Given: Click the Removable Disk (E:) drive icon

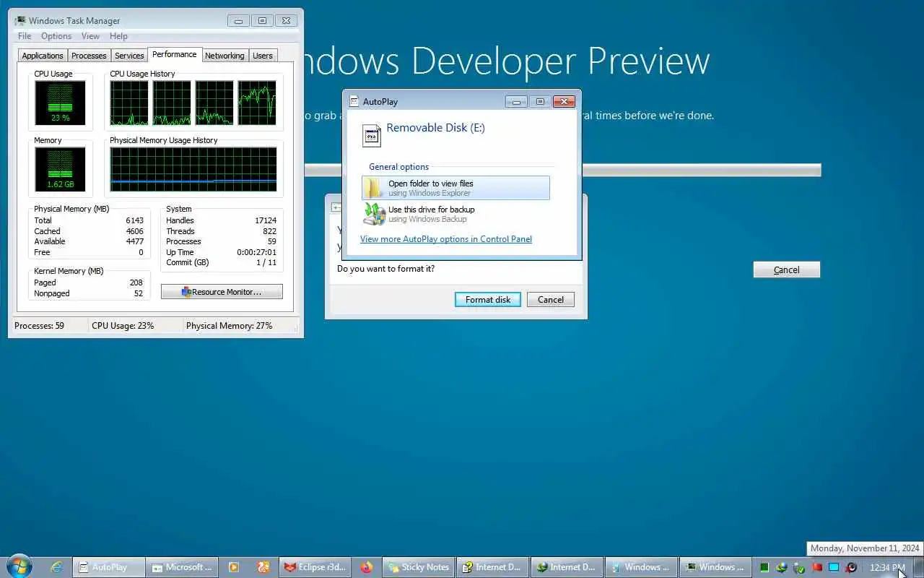Looking at the screenshot, I should [372, 135].
